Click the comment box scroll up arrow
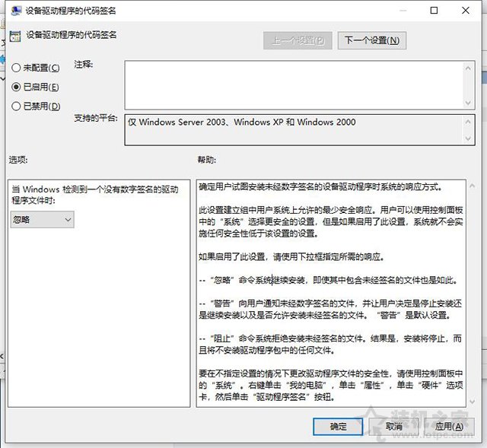 tap(469, 68)
